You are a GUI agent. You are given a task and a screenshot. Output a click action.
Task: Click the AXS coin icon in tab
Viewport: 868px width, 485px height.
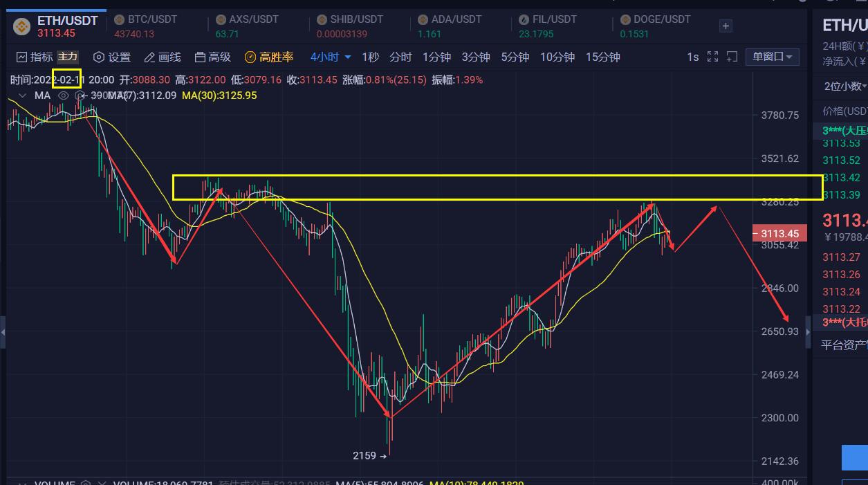click(x=221, y=19)
